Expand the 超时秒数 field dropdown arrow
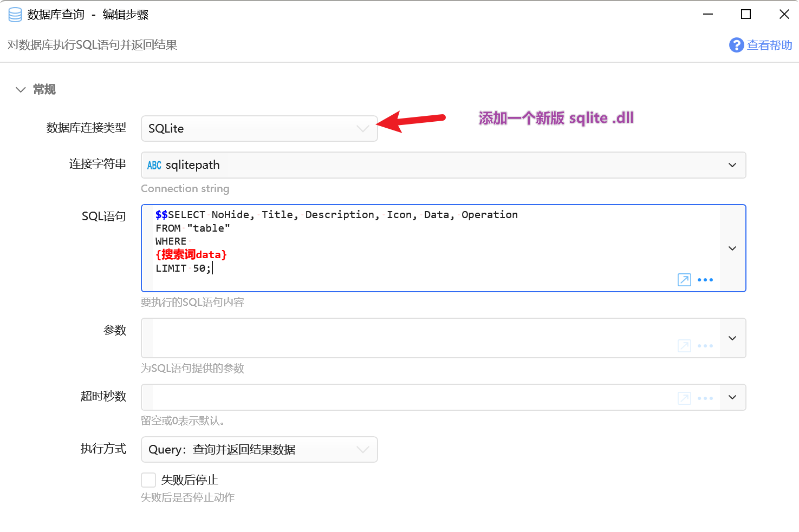The image size is (799, 532). tap(732, 397)
